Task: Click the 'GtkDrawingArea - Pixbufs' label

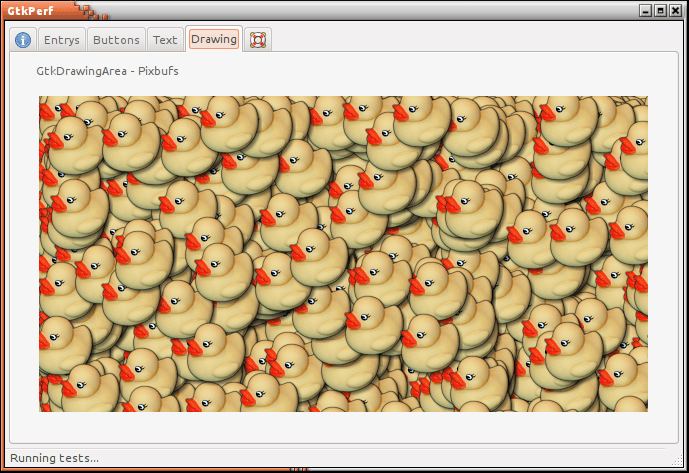Action: click(107, 72)
